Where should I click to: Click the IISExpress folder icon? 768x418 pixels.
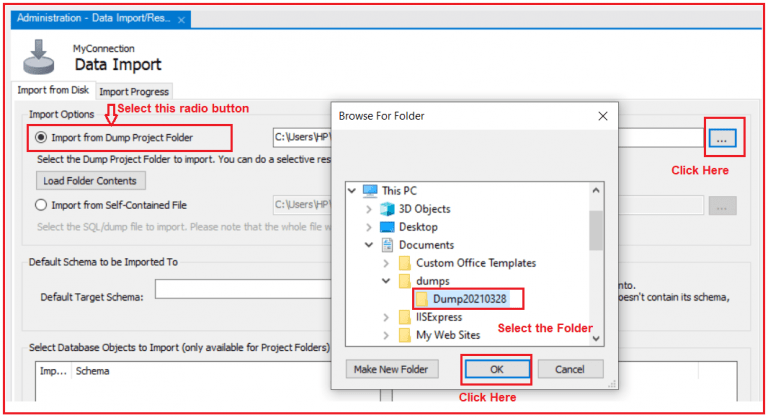pos(405,317)
